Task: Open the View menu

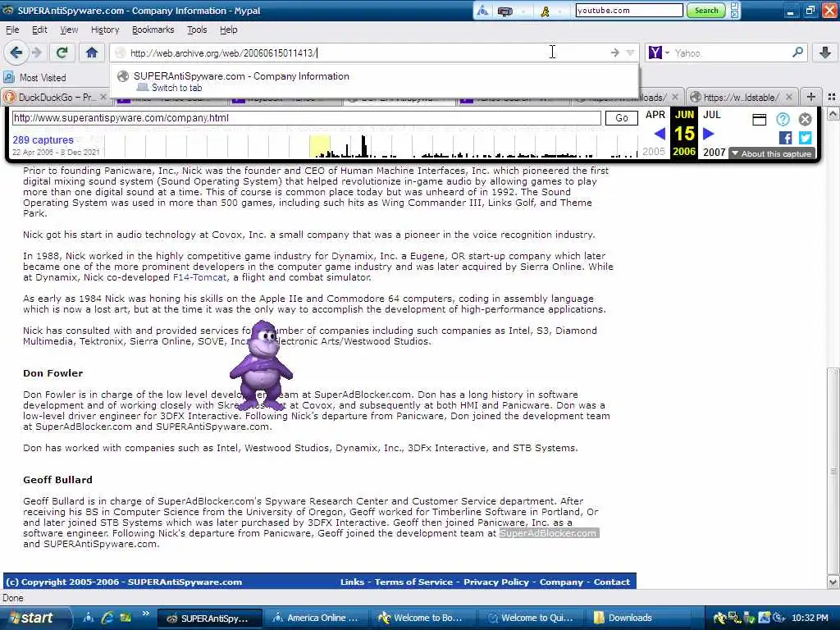Action: (69, 30)
